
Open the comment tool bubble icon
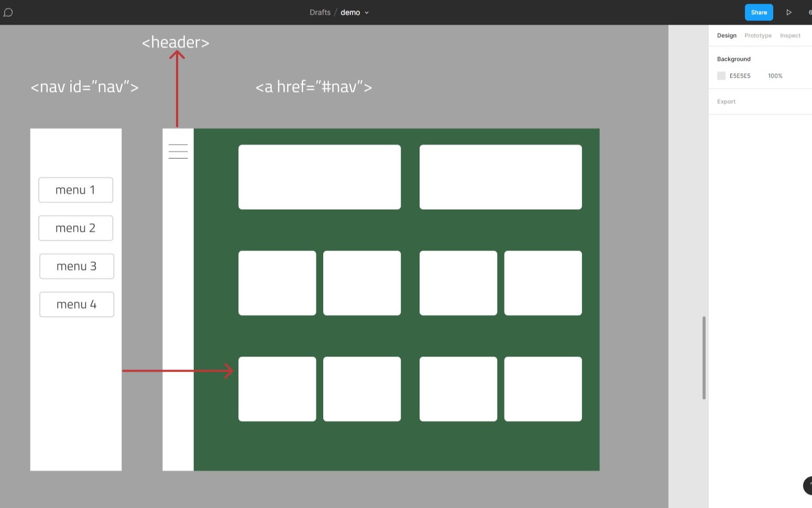pyautogui.click(x=8, y=12)
